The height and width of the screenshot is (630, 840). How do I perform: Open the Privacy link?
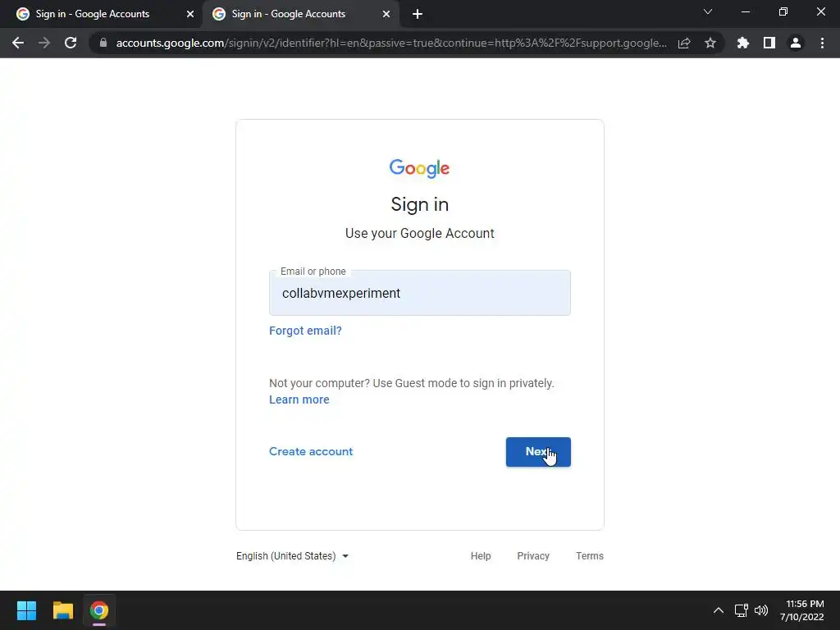point(533,556)
